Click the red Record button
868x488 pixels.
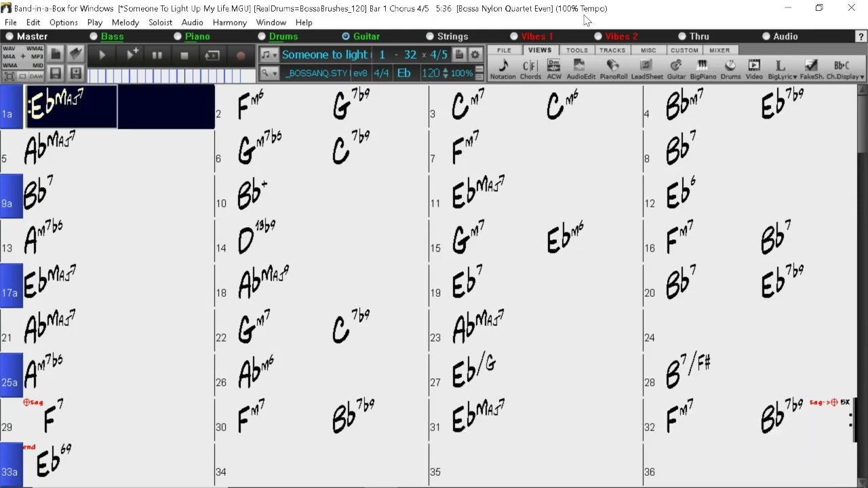[241, 56]
